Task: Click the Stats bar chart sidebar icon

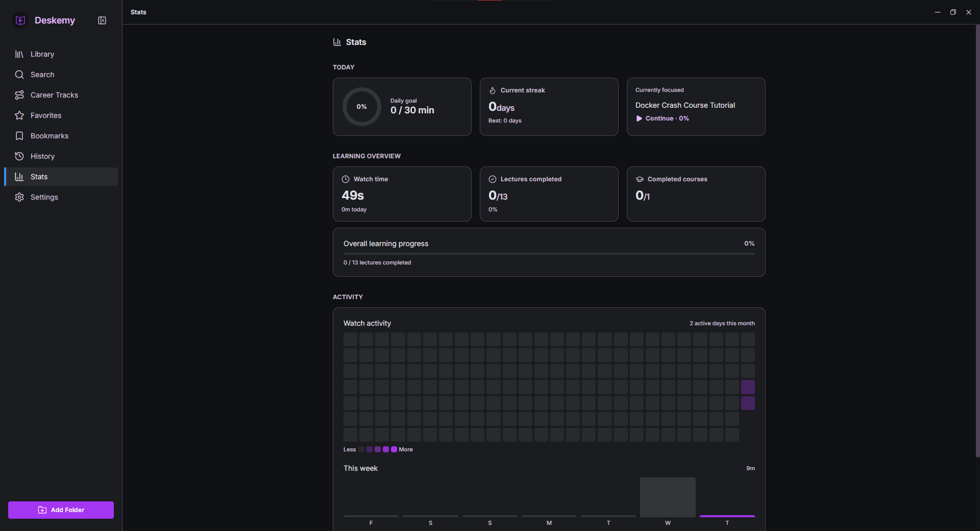Action: click(19, 177)
